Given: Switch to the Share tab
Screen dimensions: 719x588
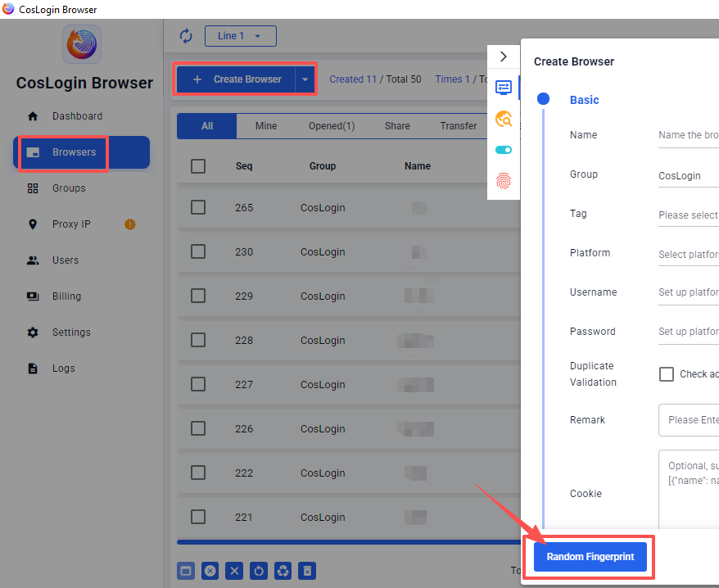Looking at the screenshot, I should tap(397, 125).
